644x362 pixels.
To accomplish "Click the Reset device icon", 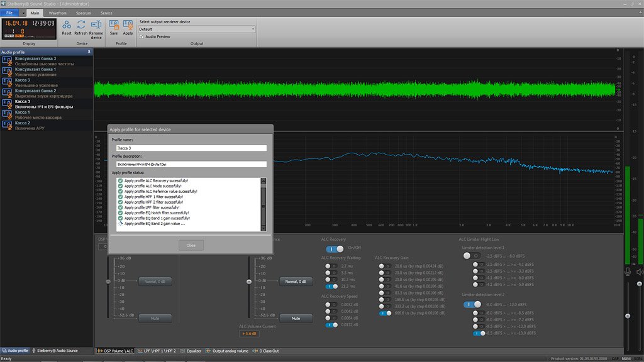I will point(67,25).
